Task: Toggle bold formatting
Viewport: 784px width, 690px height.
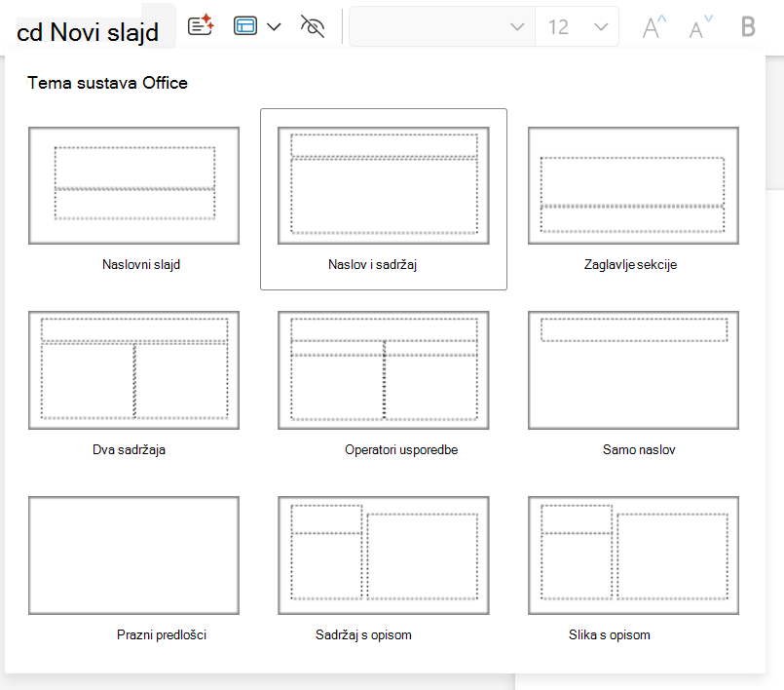Action: point(748,26)
